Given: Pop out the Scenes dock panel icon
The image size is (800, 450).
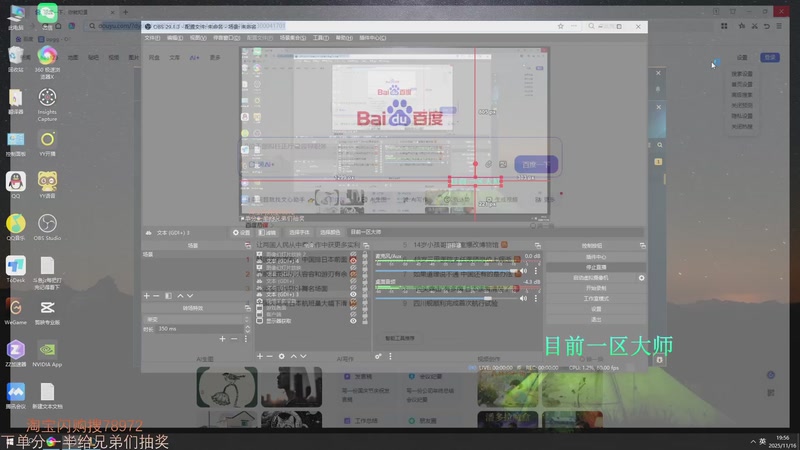Looking at the screenshot, I should pyautogui.click(x=247, y=245).
